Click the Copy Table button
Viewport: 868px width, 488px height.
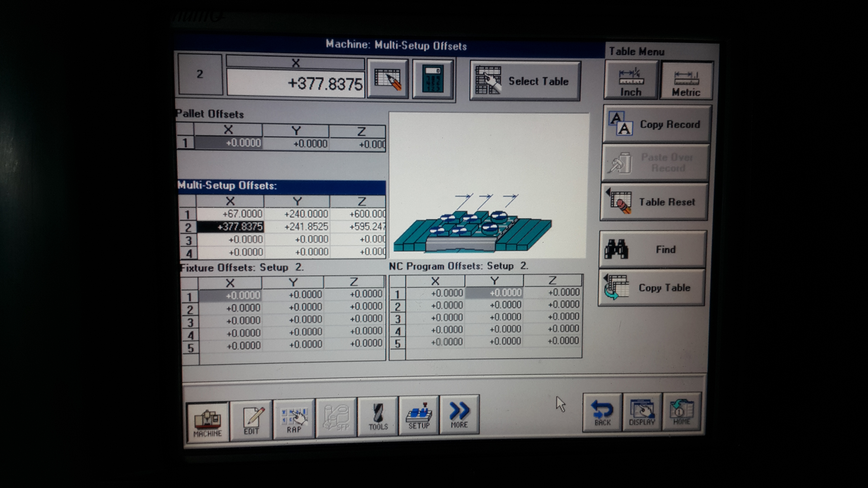click(x=651, y=288)
